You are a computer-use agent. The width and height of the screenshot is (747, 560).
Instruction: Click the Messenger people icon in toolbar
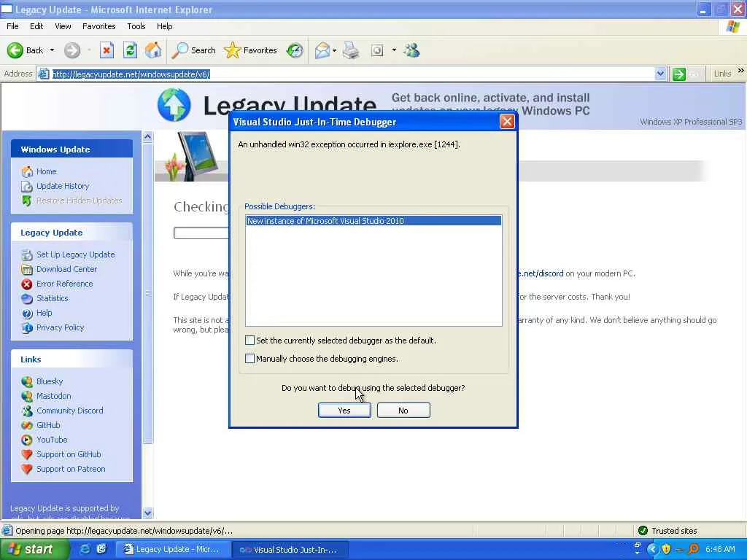(411, 50)
